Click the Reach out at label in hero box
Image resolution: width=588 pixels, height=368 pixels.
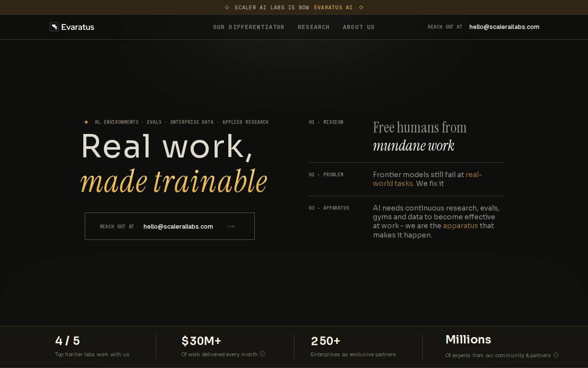click(x=117, y=227)
